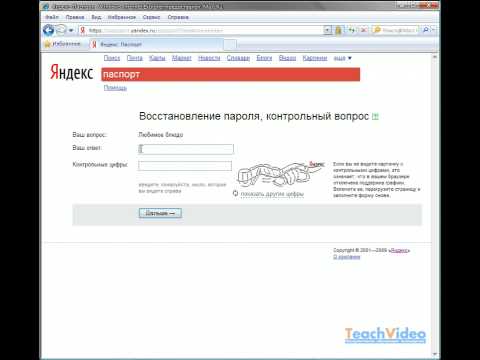Click the browser Forward arrow button

pyautogui.click(x=61, y=30)
